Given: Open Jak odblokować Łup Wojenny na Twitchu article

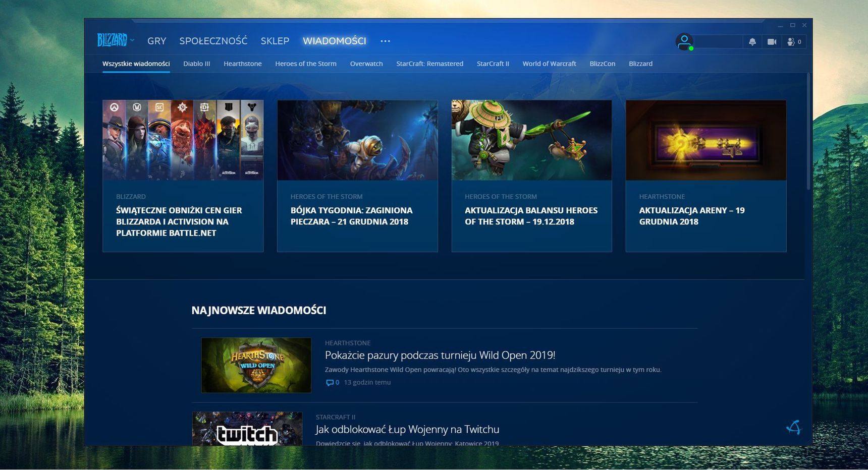Looking at the screenshot, I should pyautogui.click(x=407, y=429).
